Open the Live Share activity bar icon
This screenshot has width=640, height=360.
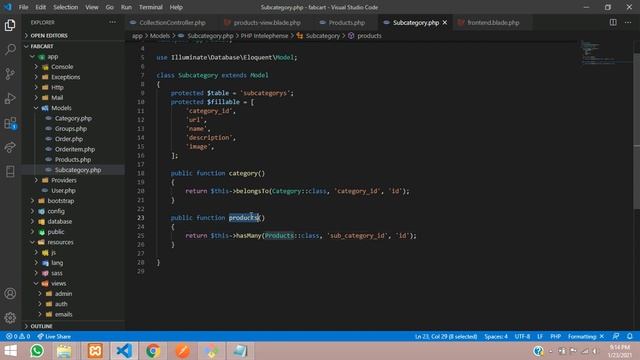coord(10,147)
